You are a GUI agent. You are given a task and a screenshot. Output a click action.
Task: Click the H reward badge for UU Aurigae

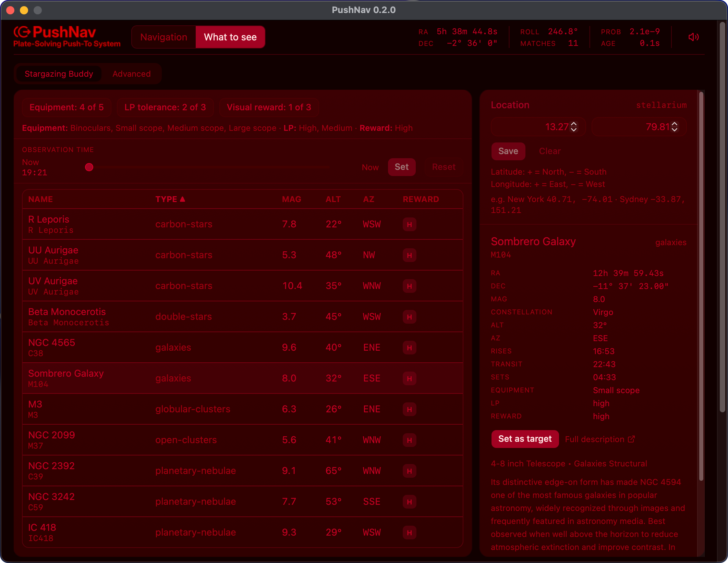[x=409, y=255]
